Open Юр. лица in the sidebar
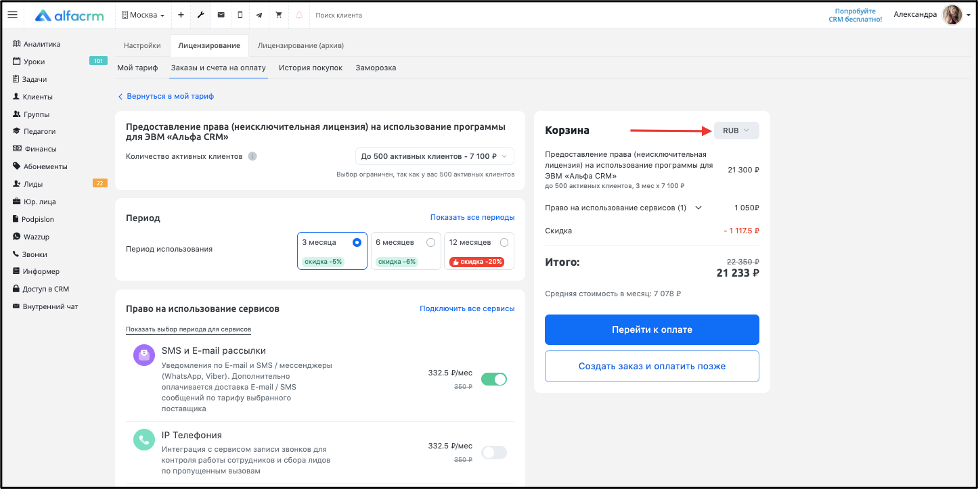979x489 pixels. click(34, 202)
